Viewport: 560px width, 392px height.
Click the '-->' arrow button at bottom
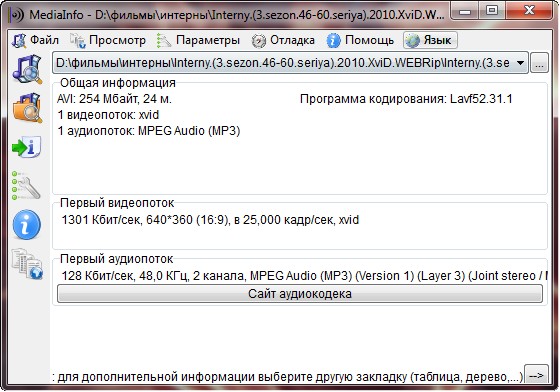(536, 376)
